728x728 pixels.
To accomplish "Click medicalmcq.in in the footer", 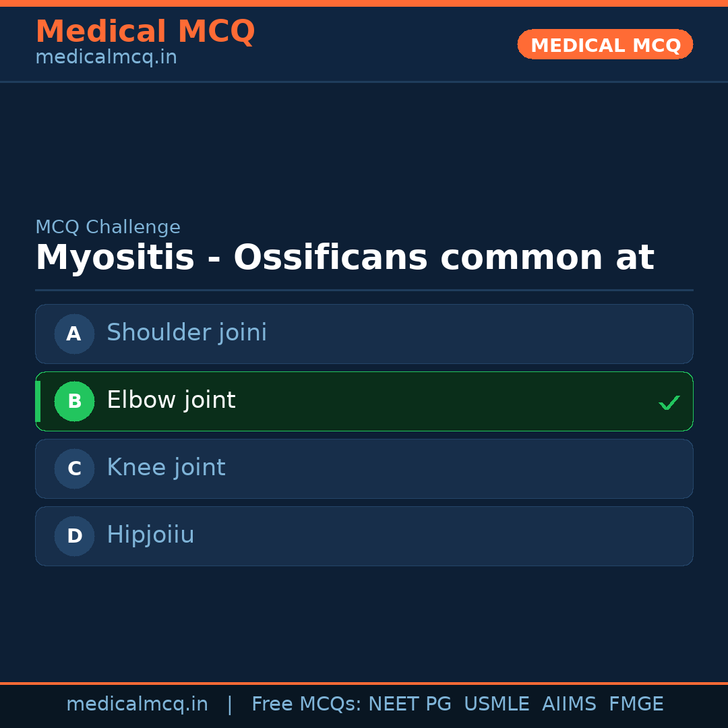I will tap(137, 704).
